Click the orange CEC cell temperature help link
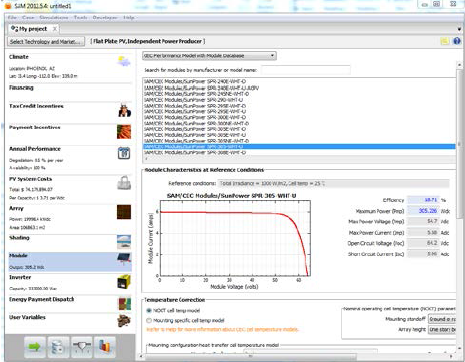Screen dimensions: 465x362 tap(222, 329)
